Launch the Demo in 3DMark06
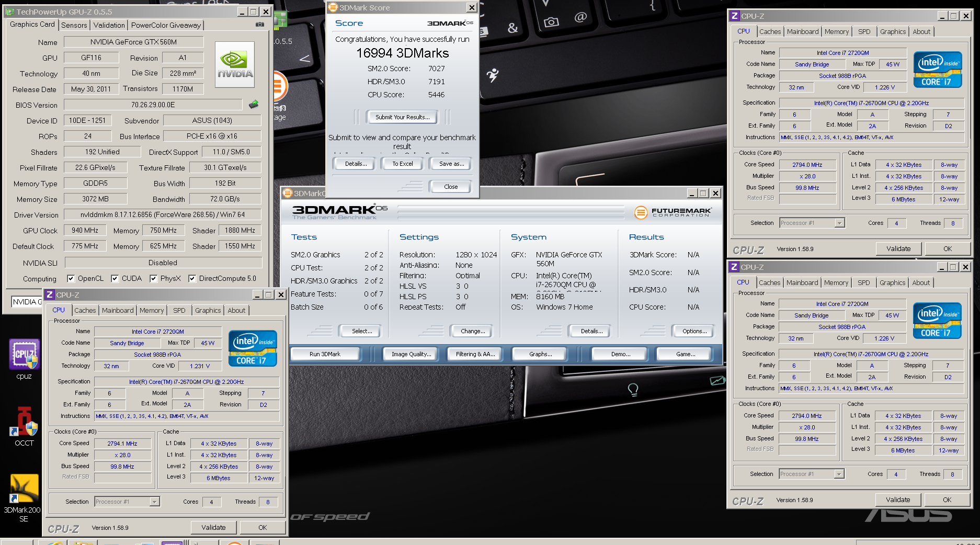Viewport: 980px width, 545px height. (x=621, y=354)
